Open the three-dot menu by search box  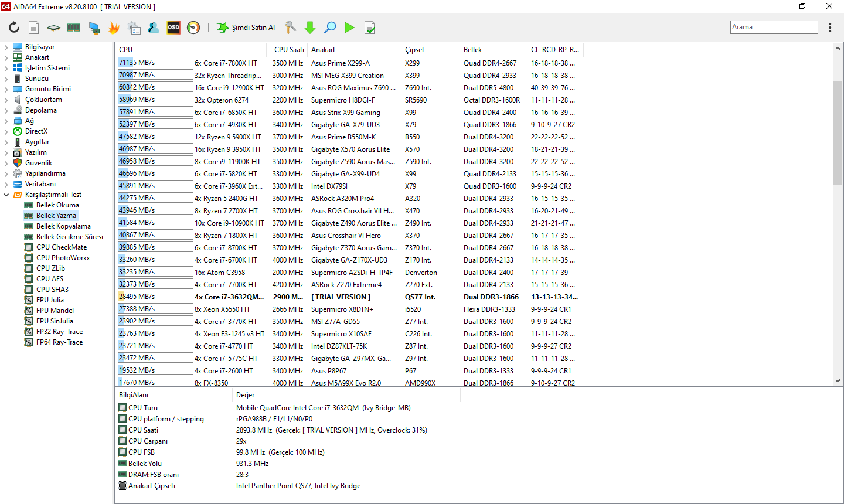click(830, 28)
